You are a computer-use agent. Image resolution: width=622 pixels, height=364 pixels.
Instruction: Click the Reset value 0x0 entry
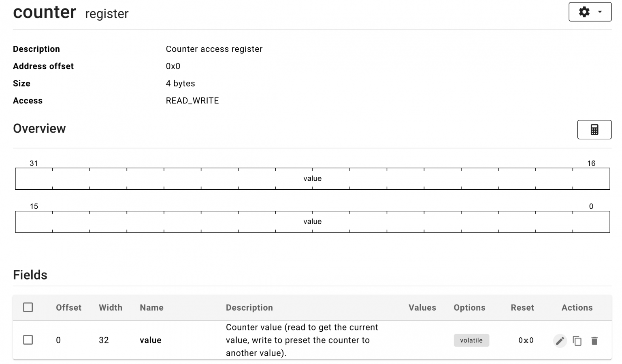[525, 340]
